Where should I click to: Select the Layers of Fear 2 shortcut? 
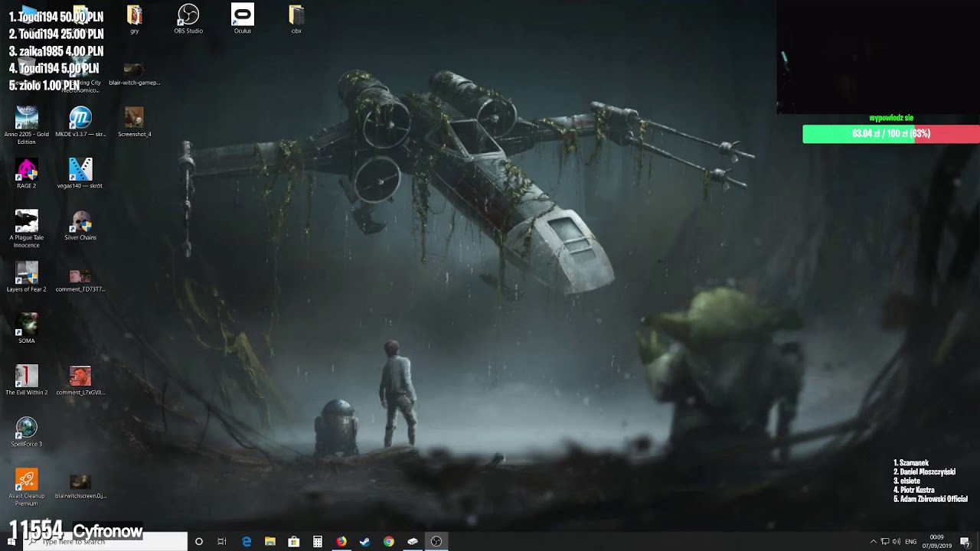point(27,277)
